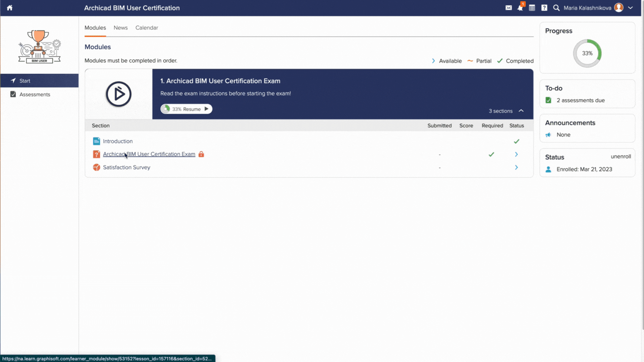Open the Introduction section
Image resolution: width=644 pixels, height=362 pixels.
pyautogui.click(x=118, y=141)
